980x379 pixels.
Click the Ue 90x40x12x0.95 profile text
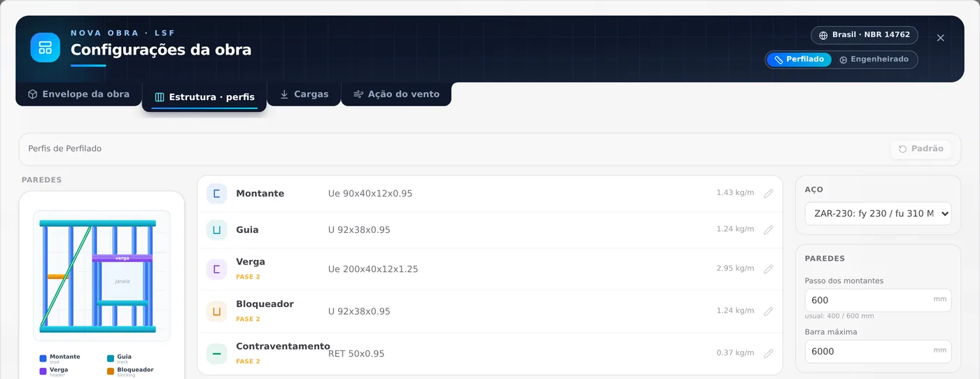tap(370, 194)
